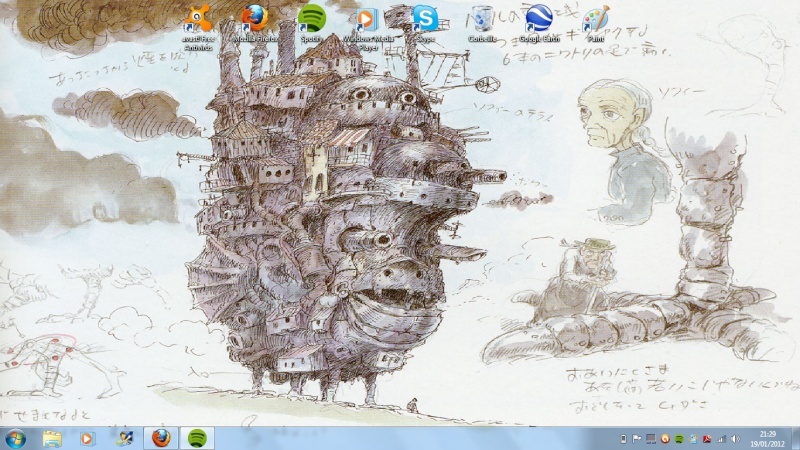
Task: Open the pinned handwriting tool in taskbar
Action: [x=124, y=438]
